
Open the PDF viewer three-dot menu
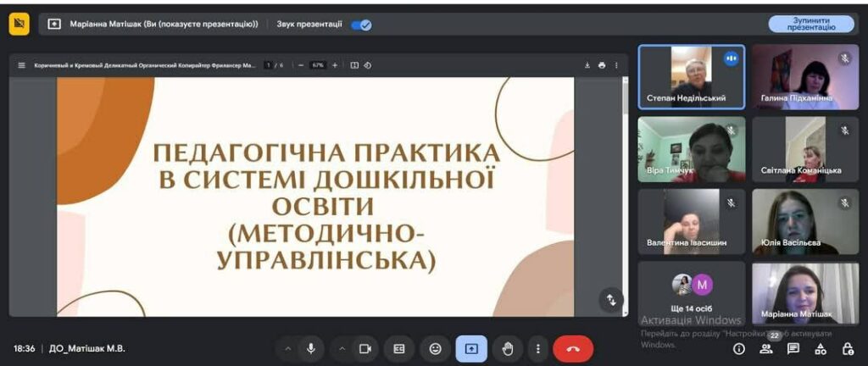tap(616, 65)
